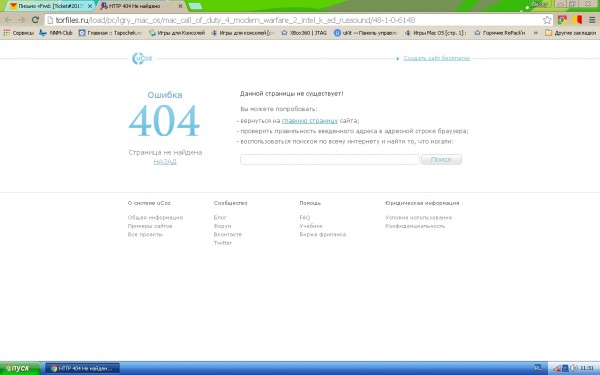Click the 11:31 system clock
The image size is (600, 375).
coord(587,368)
